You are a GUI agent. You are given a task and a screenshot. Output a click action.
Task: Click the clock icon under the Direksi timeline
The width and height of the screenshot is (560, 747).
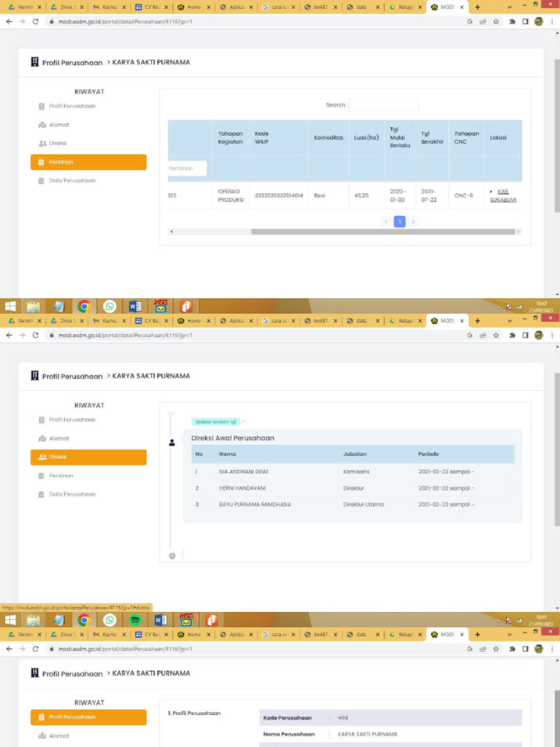click(x=172, y=555)
